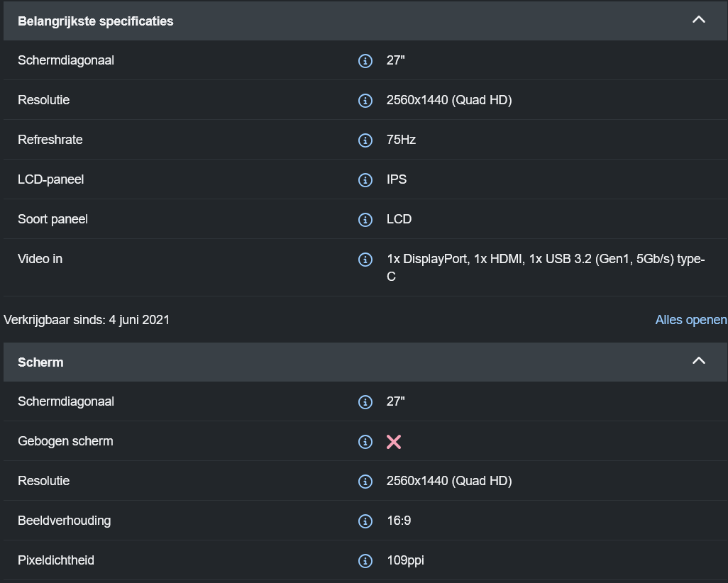Click the Soort paneel info icon
The image size is (728, 583).
[x=365, y=220]
